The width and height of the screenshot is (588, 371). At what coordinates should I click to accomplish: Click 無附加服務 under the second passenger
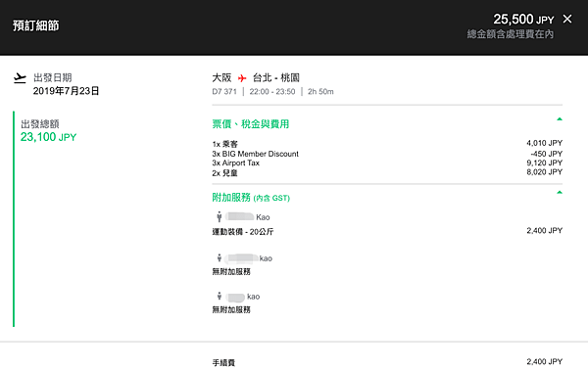(231, 272)
